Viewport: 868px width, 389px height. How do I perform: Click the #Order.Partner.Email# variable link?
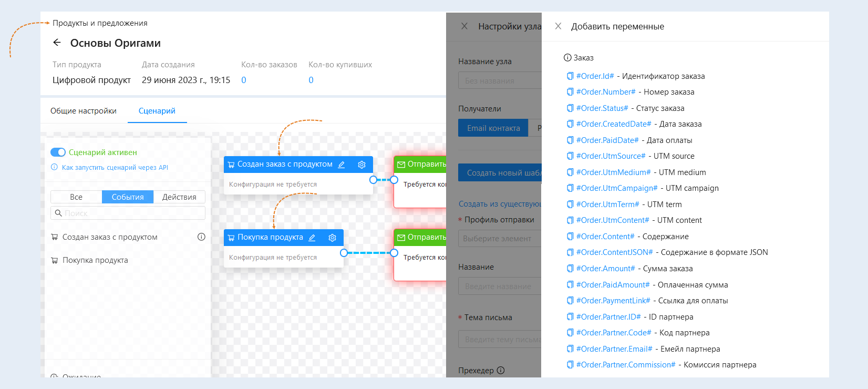tap(614, 349)
